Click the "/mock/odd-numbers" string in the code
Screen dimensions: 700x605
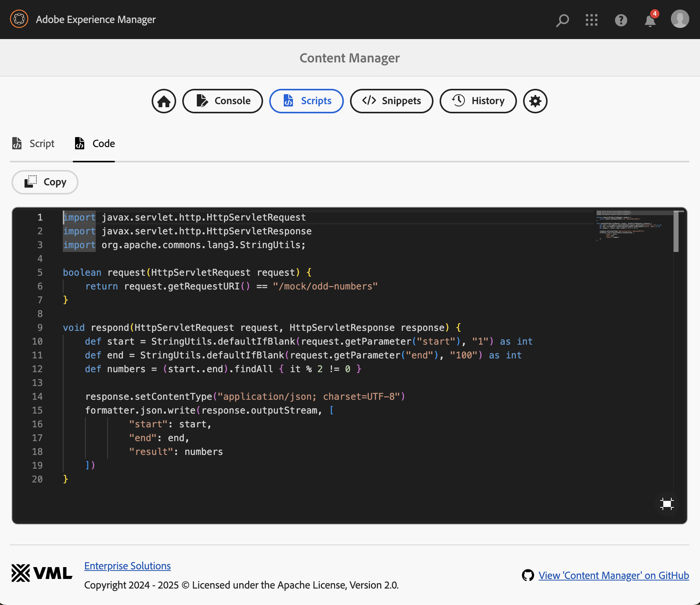click(x=325, y=286)
